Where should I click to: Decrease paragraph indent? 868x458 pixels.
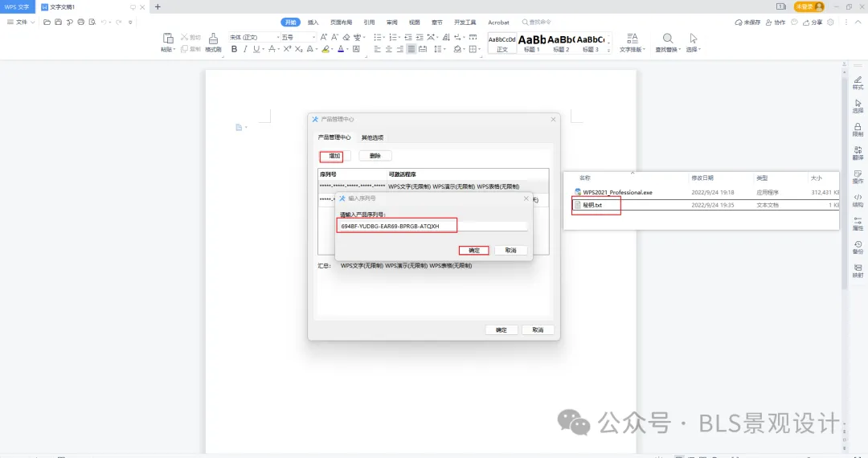click(408, 37)
